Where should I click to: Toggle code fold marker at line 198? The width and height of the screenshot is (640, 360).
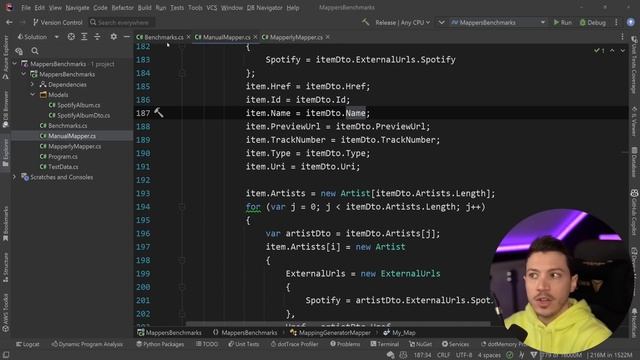(182, 260)
